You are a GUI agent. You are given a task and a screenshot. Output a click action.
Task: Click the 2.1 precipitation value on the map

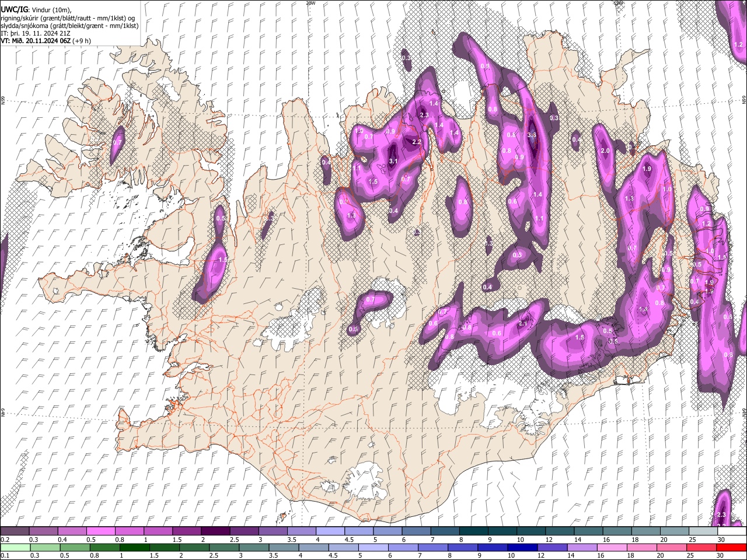click(523, 324)
